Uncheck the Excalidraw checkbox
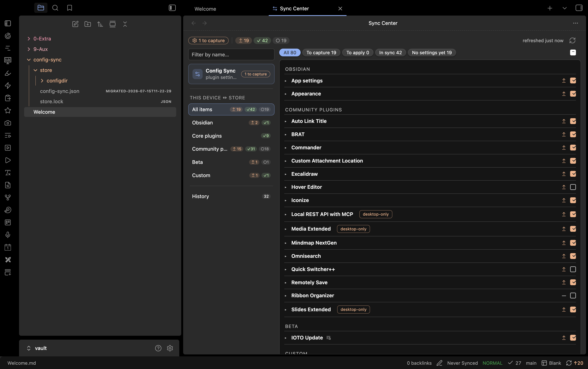588x369 pixels. (573, 174)
